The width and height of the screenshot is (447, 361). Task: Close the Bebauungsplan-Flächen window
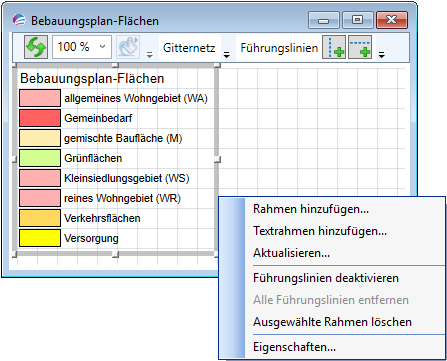392,20
